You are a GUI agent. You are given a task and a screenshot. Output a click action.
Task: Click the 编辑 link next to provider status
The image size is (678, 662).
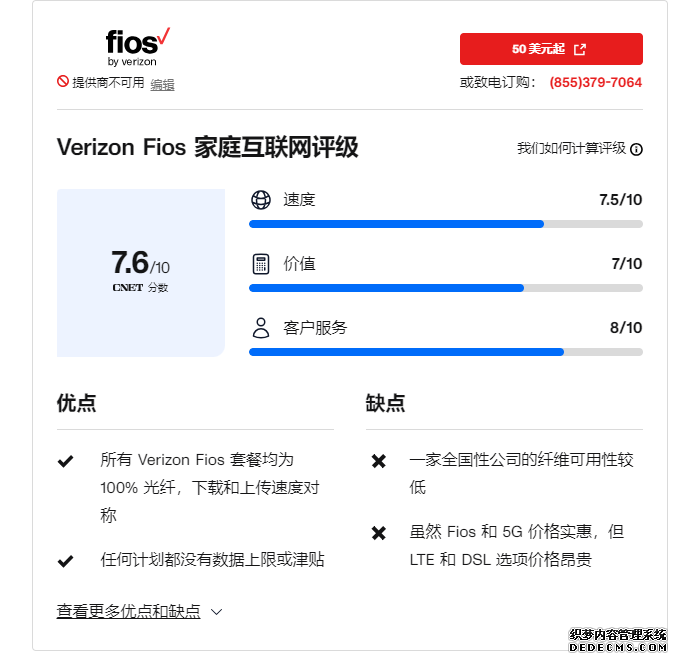coord(162,84)
